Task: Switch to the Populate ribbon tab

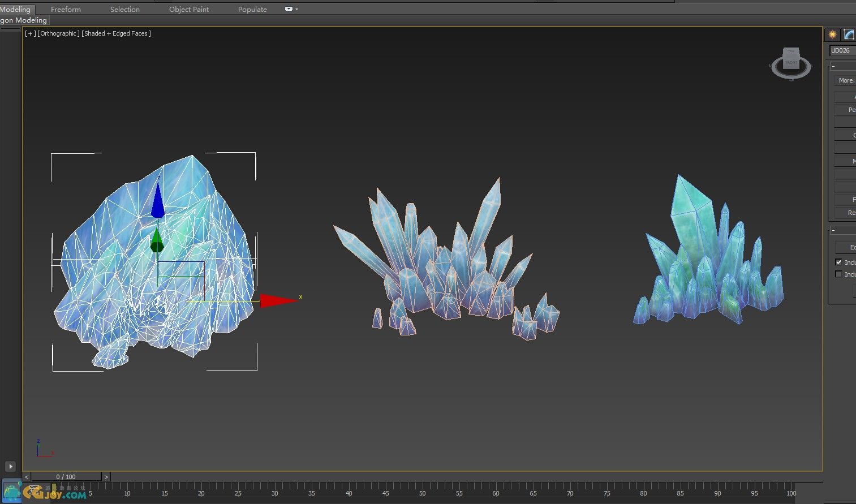Action: point(252,9)
